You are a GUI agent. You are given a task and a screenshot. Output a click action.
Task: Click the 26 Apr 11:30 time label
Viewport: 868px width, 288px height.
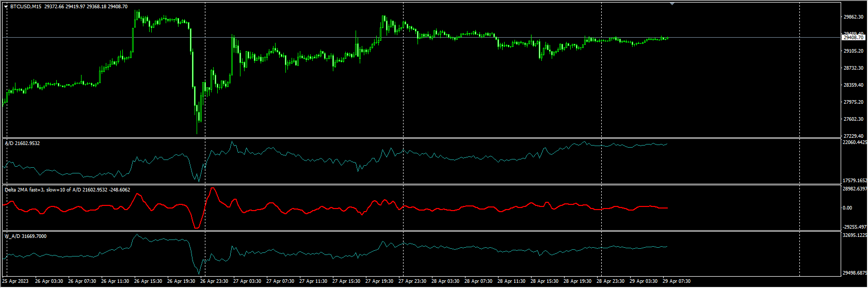[x=115, y=282]
